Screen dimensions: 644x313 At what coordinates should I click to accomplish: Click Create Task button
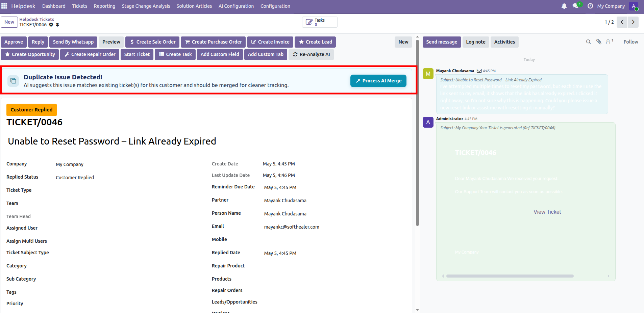pos(175,54)
